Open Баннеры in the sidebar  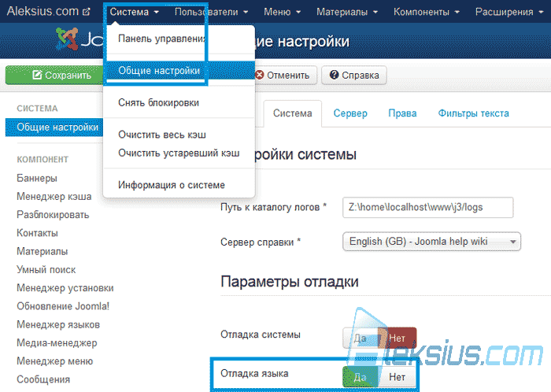pyautogui.click(x=37, y=178)
